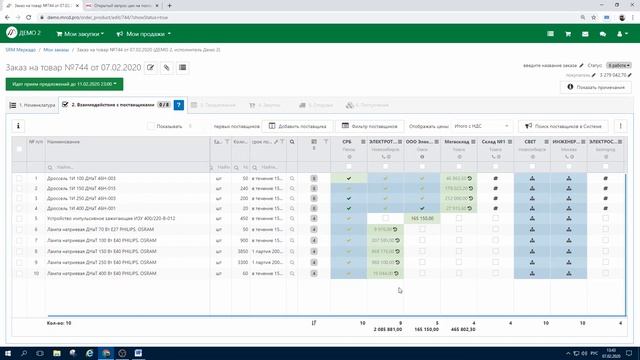This screenshot has height=360, width=640.
Task: Click the pencil icon next to order name
Action: tap(582, 65)
